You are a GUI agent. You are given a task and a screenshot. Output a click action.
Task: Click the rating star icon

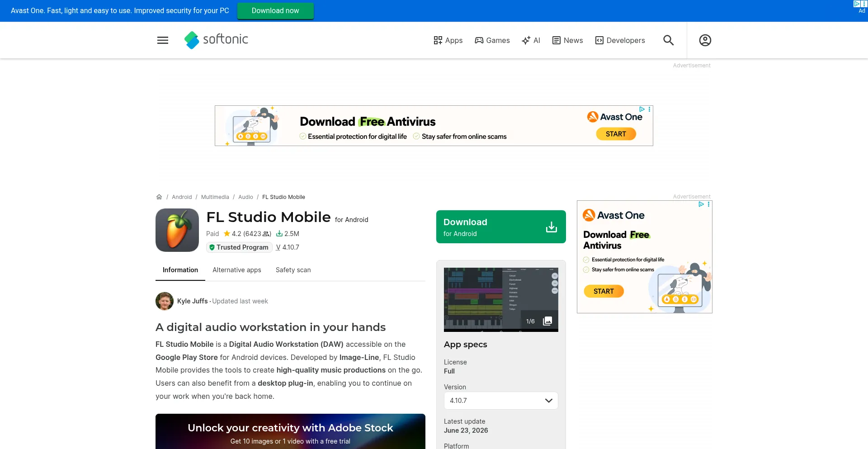pos(227,234)
